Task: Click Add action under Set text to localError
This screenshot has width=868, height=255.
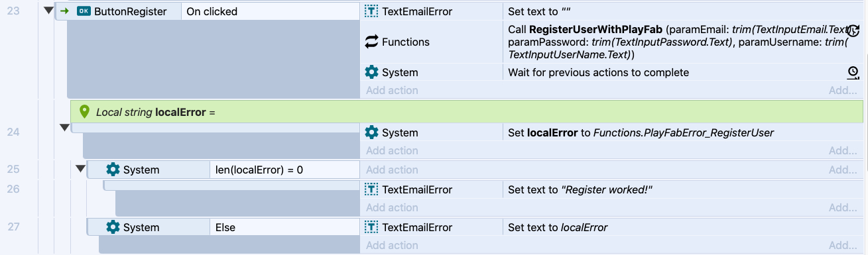Action: coord(392,245)
